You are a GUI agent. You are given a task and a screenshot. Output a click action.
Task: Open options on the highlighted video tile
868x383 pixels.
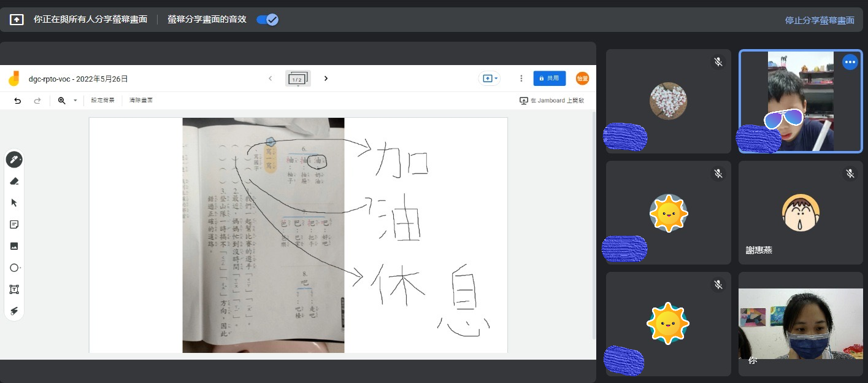pos(850,62)
